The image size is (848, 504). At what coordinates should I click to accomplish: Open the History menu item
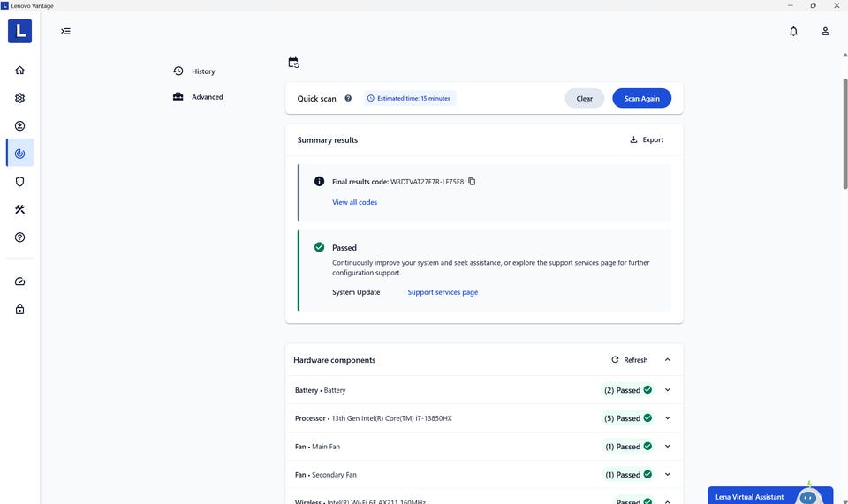pyautogui.click(x=202, y=71)
